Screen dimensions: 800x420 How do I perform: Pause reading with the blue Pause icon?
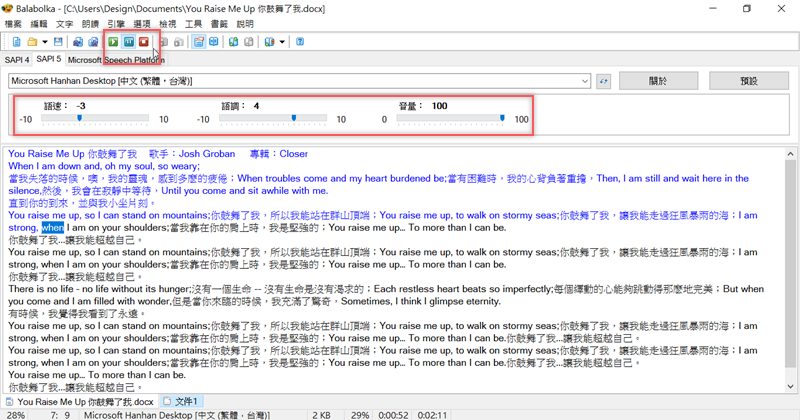click(x=129, y=42)
